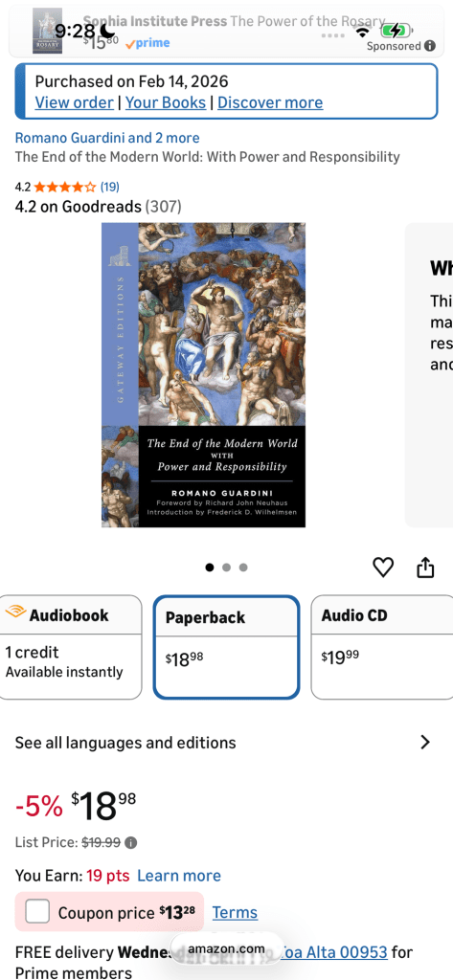Tap the heart wishlist icon

(383, 567)
